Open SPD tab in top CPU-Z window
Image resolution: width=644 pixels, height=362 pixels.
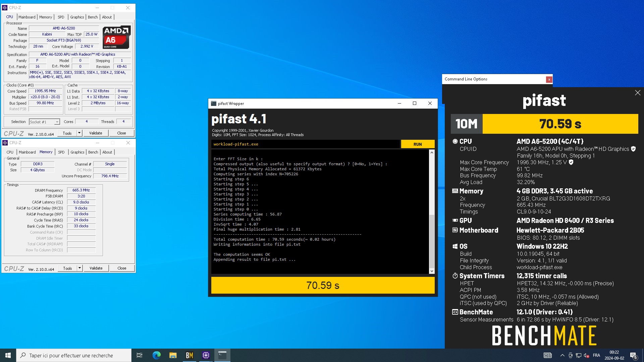61,17
